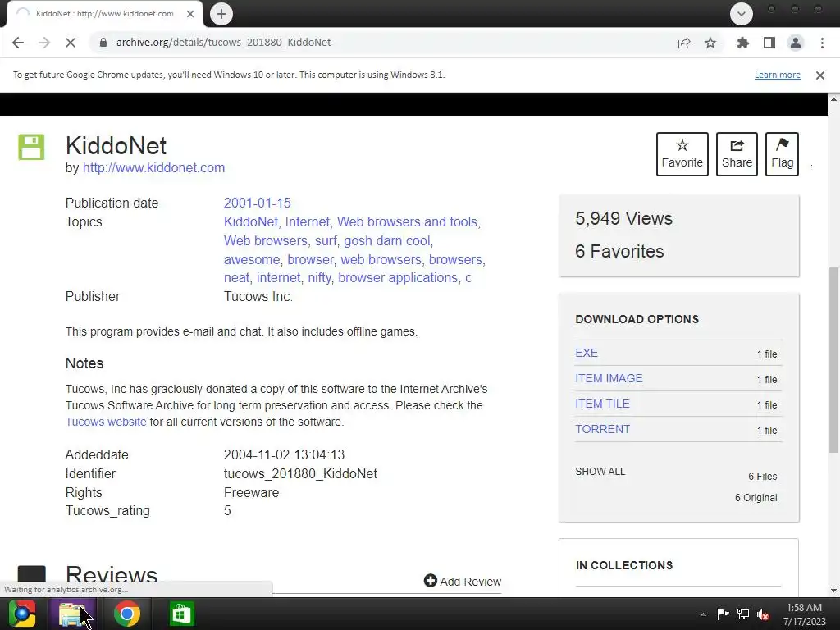Open the tab search dropdown arrow
Screen dimensions: 840x630
[742, 14]
